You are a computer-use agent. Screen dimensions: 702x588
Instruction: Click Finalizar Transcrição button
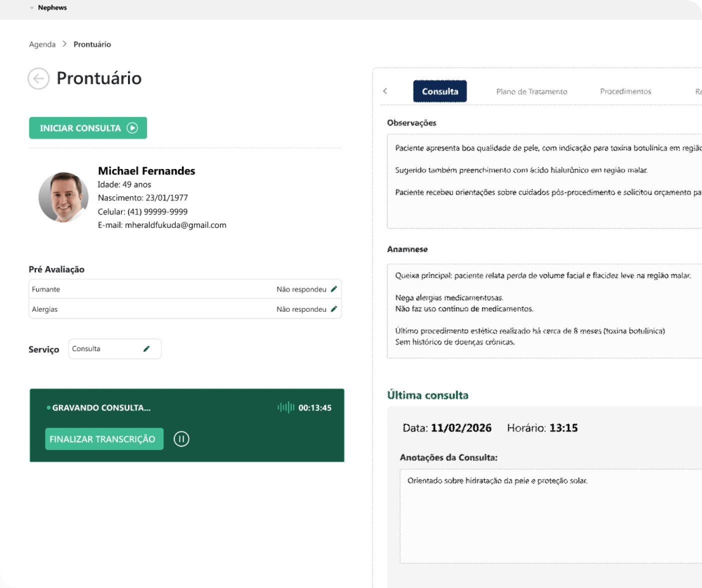pos(104,439)
